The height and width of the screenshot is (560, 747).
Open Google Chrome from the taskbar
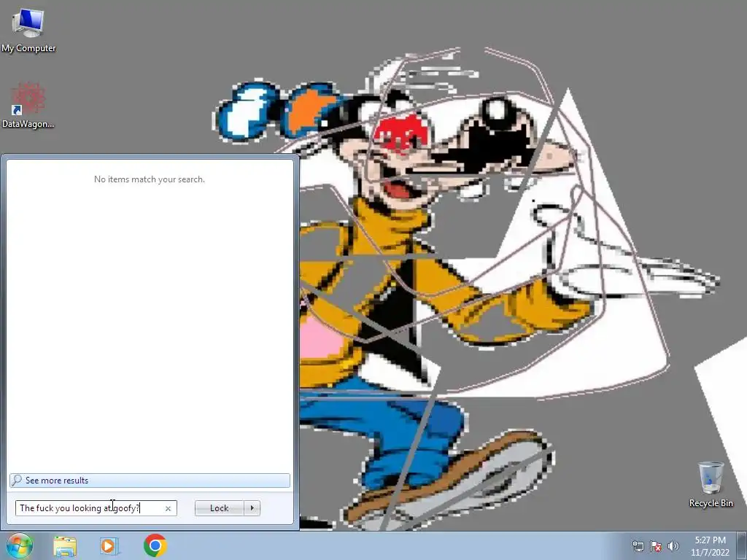point(155,545)
